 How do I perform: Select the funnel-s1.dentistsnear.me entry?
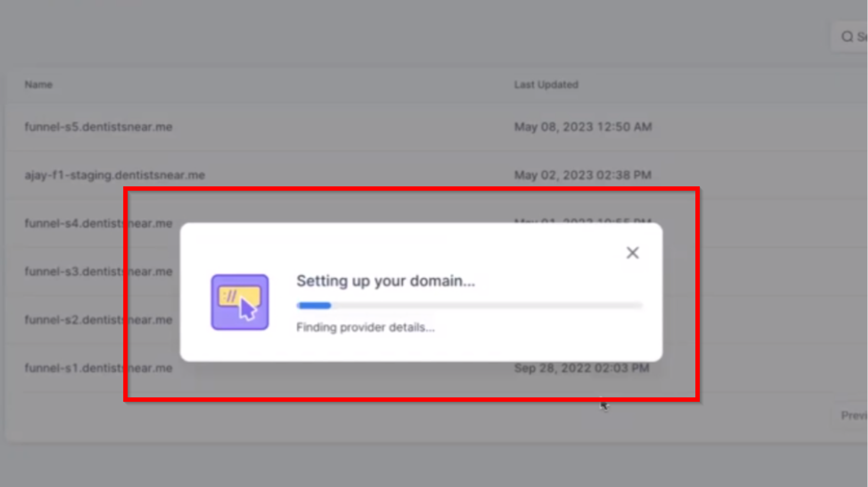click(x=99, y=368)
